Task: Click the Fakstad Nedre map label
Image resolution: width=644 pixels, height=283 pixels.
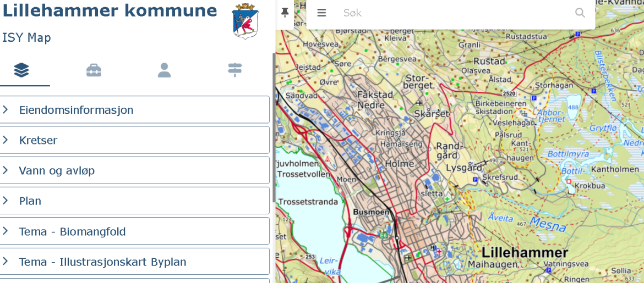Action: coord(375,99)
